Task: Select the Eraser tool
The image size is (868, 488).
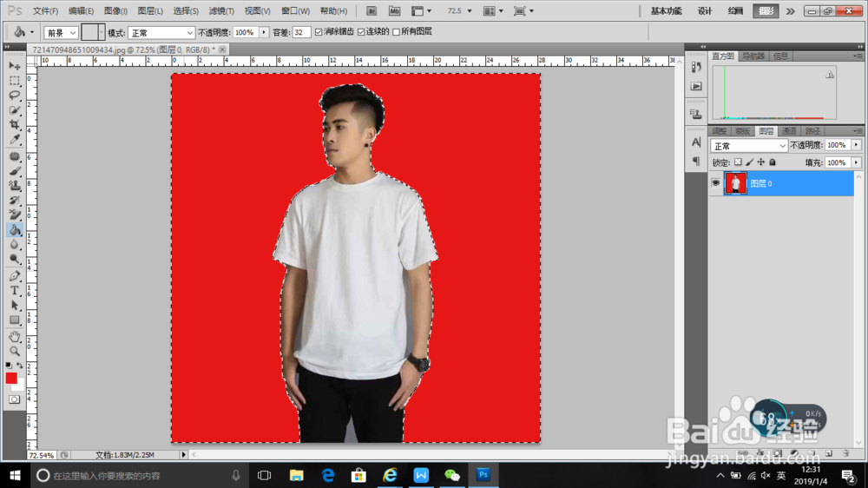Action: [15, 215]
